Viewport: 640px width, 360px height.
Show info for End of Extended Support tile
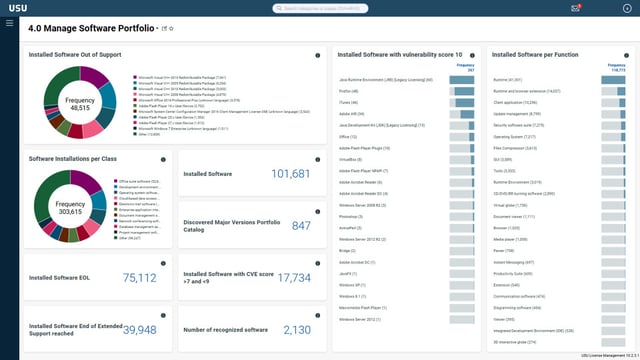163,316
